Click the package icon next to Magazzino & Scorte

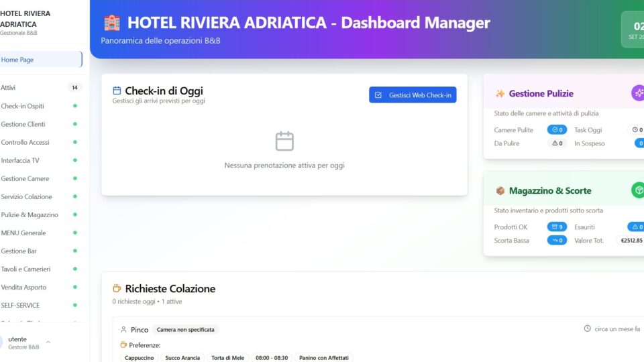click(500, 191)
